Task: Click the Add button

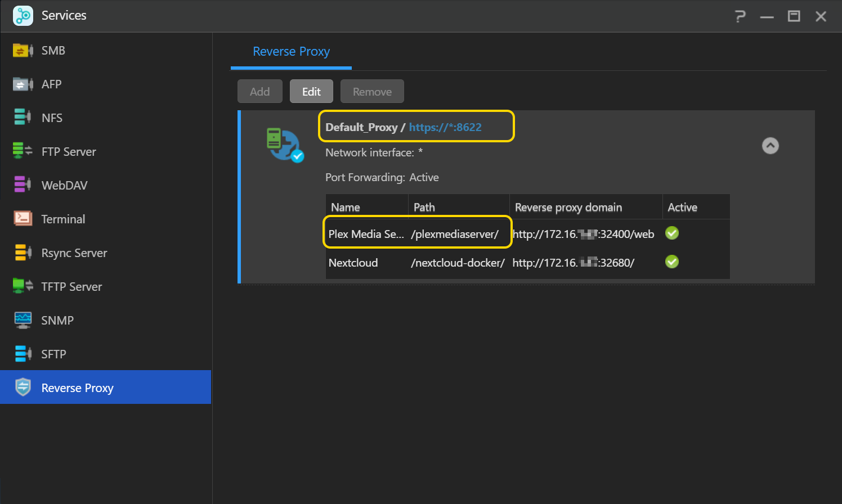Action: click(x=260, y=91)
